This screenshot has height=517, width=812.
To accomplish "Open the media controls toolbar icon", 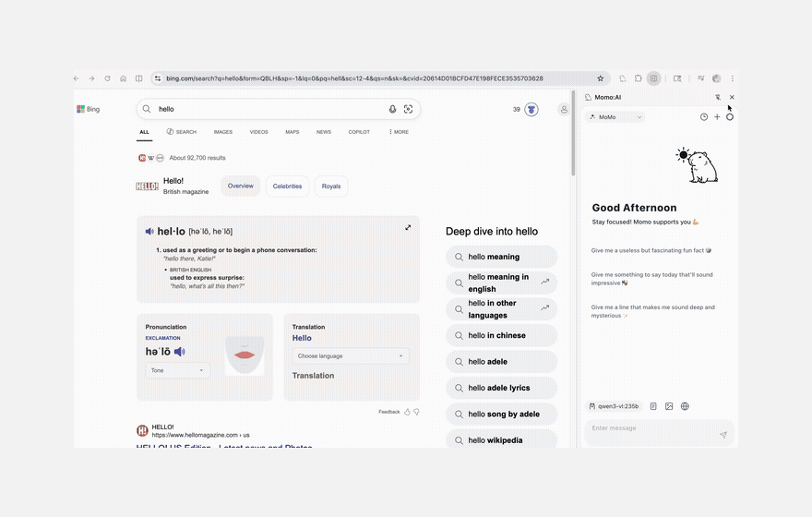I will click(700, 78).
